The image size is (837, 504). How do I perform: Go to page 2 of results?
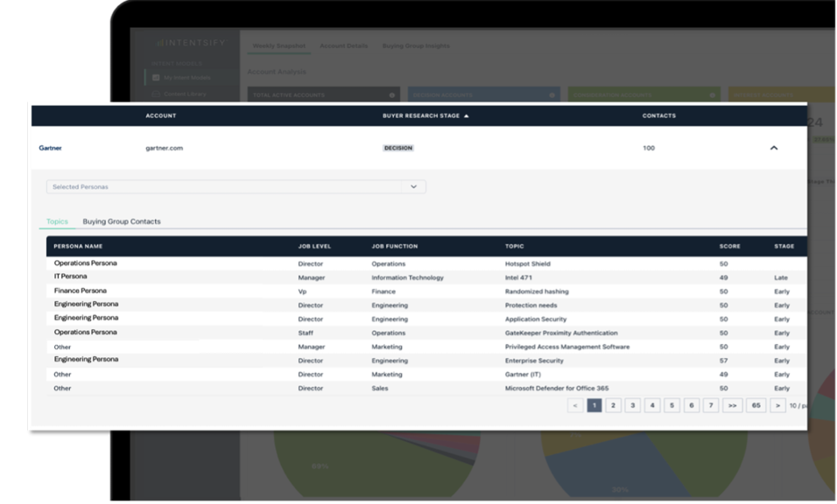[x=614, y=406]
